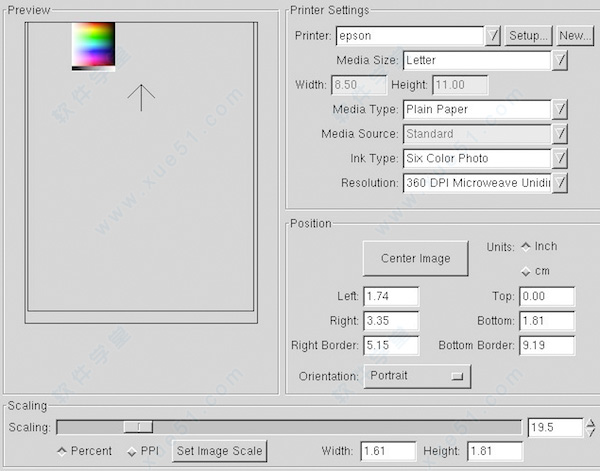Image resolution: width=600 pixels, height=471 pixels.
Task: Click the color spectrum image in the preview
Action: pos(93,47)
